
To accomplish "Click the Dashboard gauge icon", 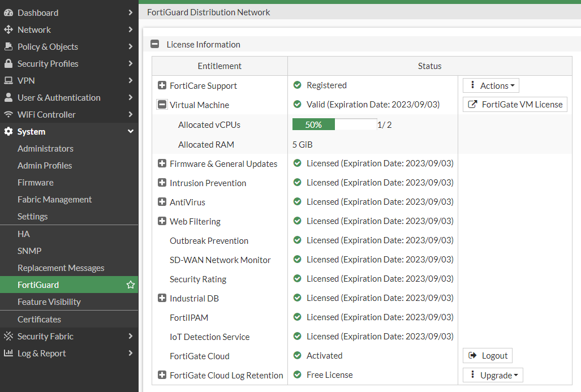I will (8, 12).
